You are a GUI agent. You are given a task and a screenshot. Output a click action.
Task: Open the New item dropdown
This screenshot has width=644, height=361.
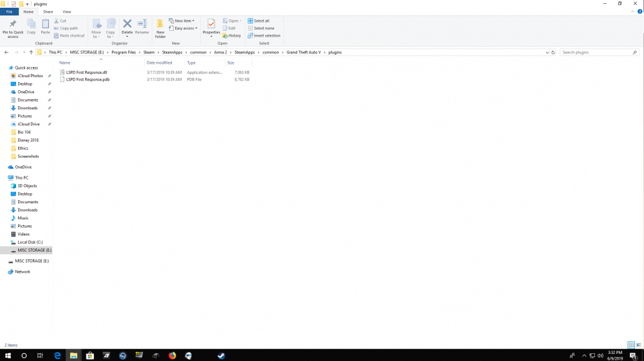click(x=182, y=21)
